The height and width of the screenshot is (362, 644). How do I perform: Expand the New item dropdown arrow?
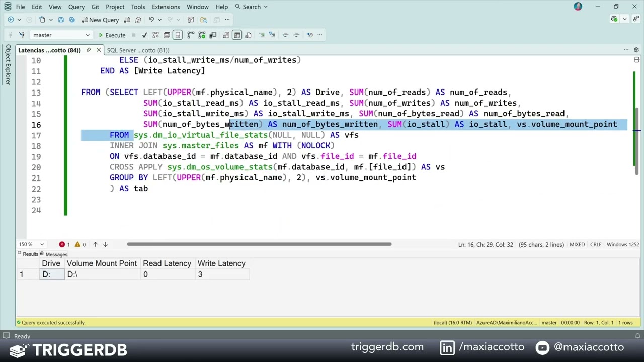[50, 20]
